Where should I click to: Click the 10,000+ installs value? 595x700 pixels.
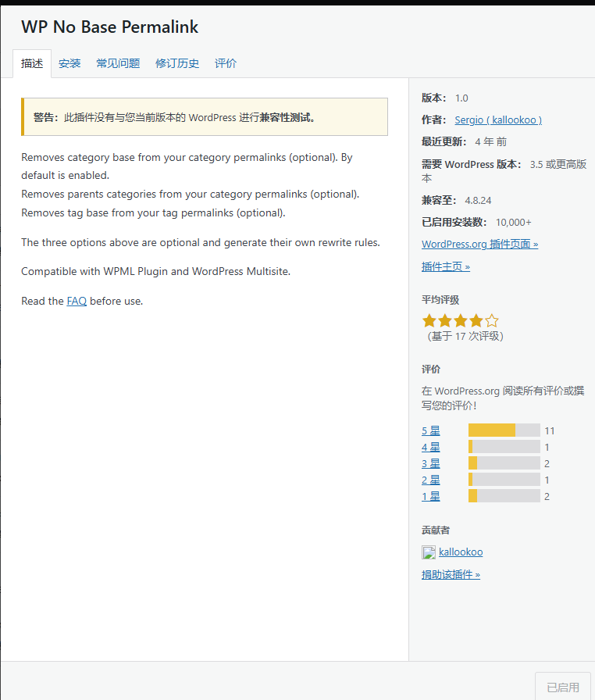[513, 223]
